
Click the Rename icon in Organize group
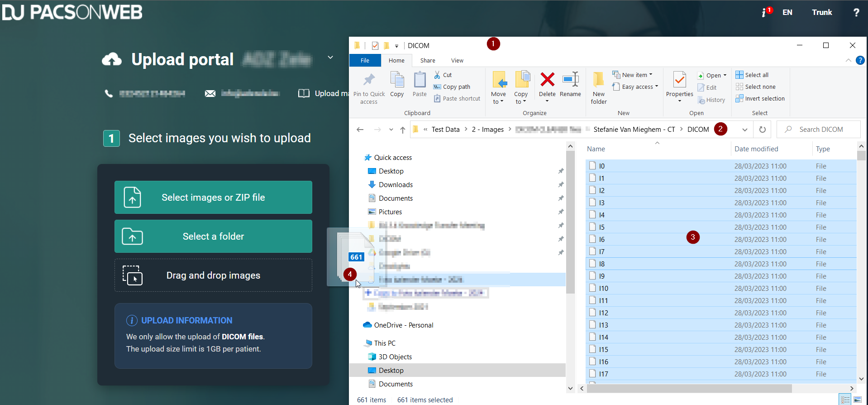pyautogui.click(x=570, y=80)
